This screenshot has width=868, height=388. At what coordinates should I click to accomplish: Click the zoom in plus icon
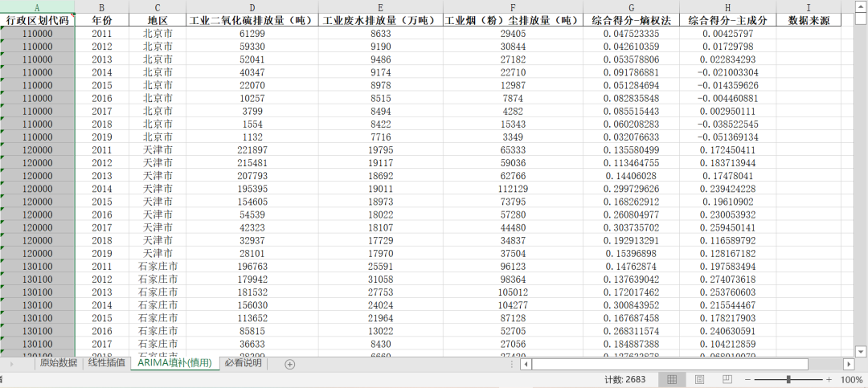click(829, 380)
